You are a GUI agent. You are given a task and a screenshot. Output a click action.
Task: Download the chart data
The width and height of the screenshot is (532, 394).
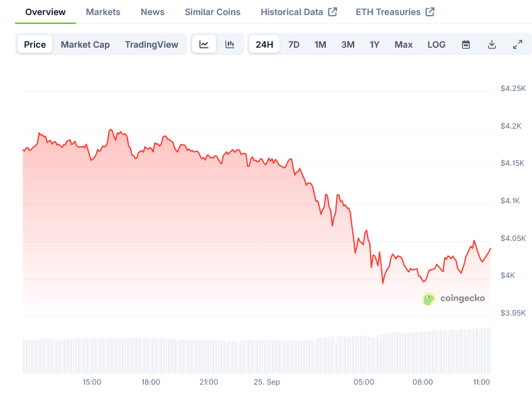coord(492,45)
